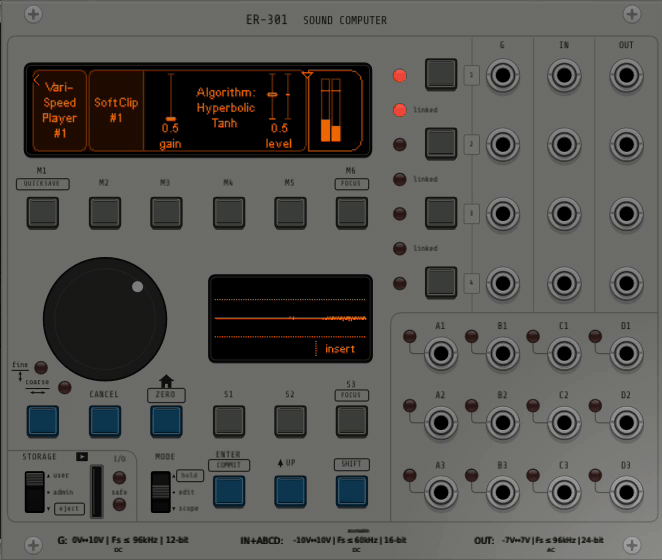Screen dimensions: 662x560
Task: Click the OUT4 output jack
Action: [626, 283]
